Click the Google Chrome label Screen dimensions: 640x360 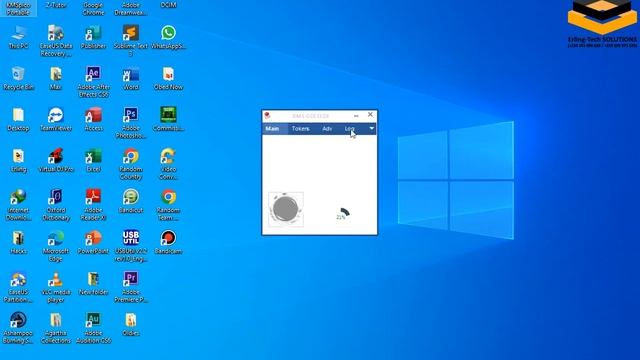click(x=93, y=8)
